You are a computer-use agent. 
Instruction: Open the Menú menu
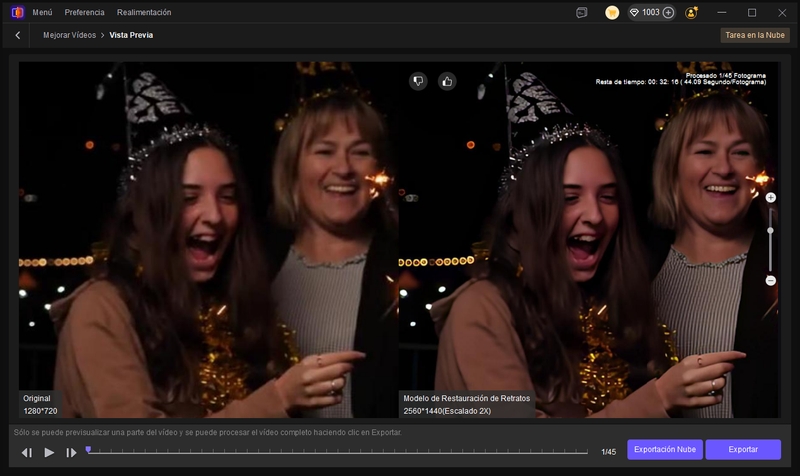coord(42,12)
